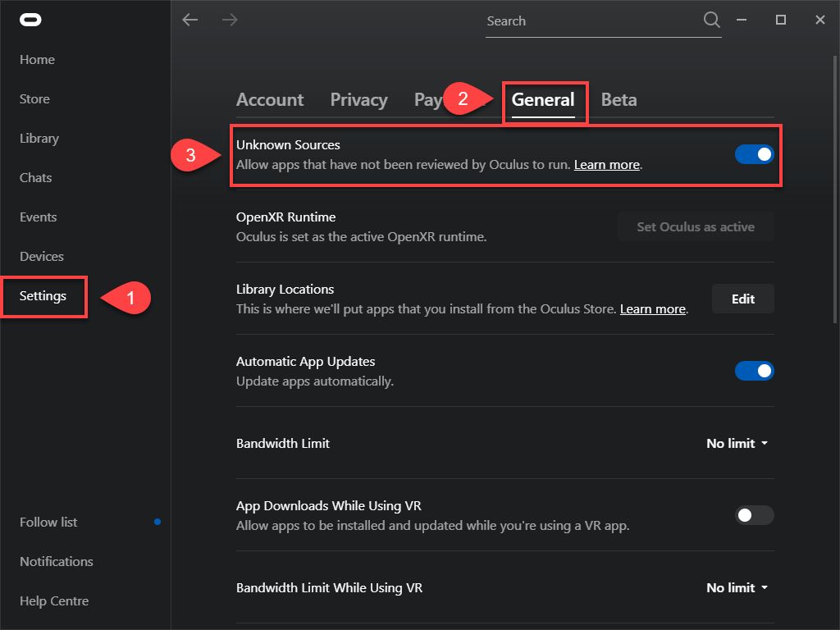Open Devices in the sidebar
Screen dimensions: 840x630
[x=42, y=256]
